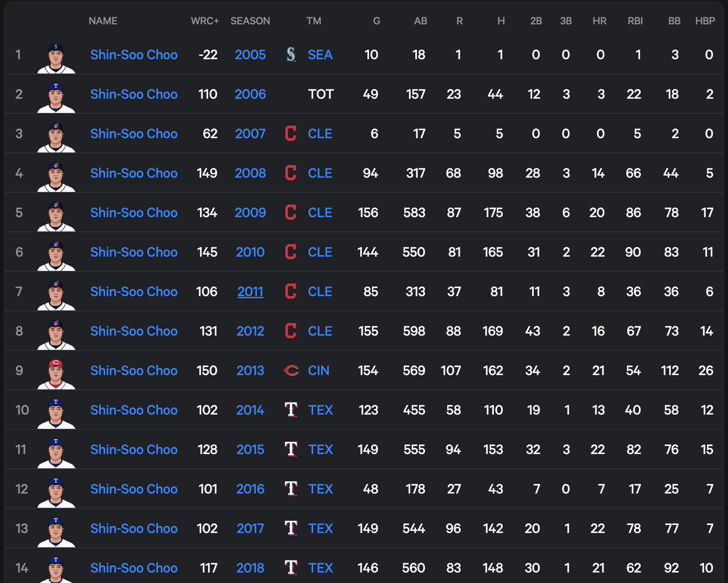Viewport: 728px width, 583px height.
Task: Open Shin-Soo Choo name link in row 2
Action: pyautogui.click(x=134, y=94)
